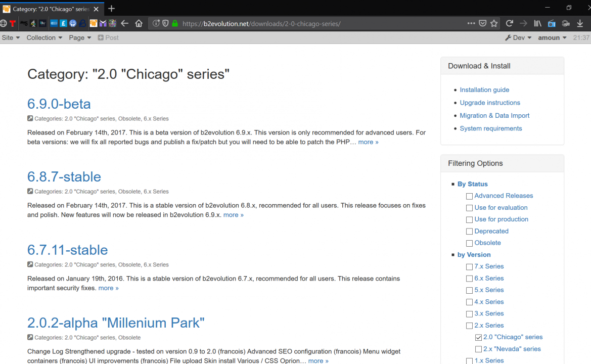Click the Post button in the admin bar

click(108, 38)
